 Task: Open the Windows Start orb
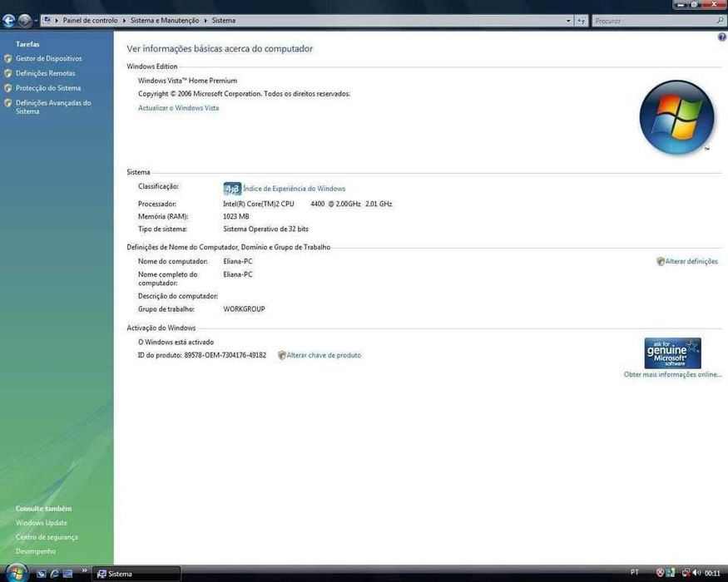17,573
